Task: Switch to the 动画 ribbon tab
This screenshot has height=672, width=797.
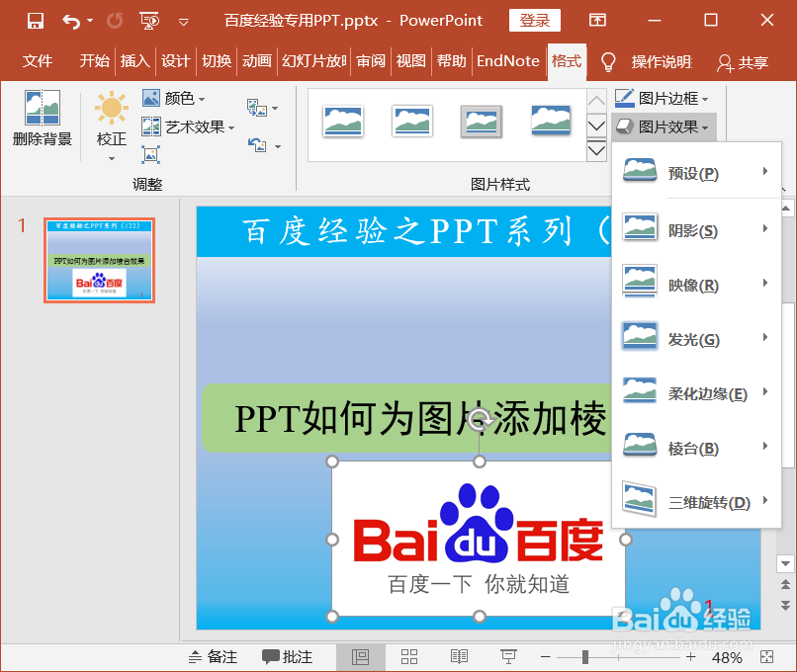Action: [257, 61]
